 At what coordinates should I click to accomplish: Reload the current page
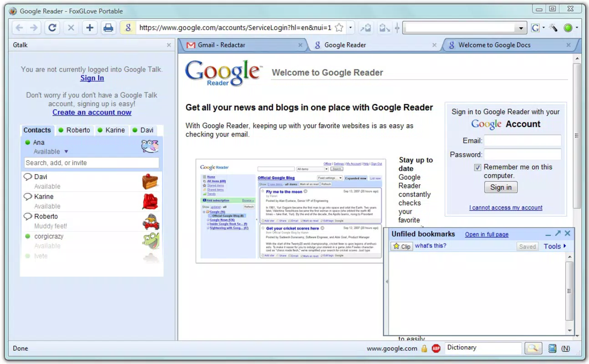point(52,28)
